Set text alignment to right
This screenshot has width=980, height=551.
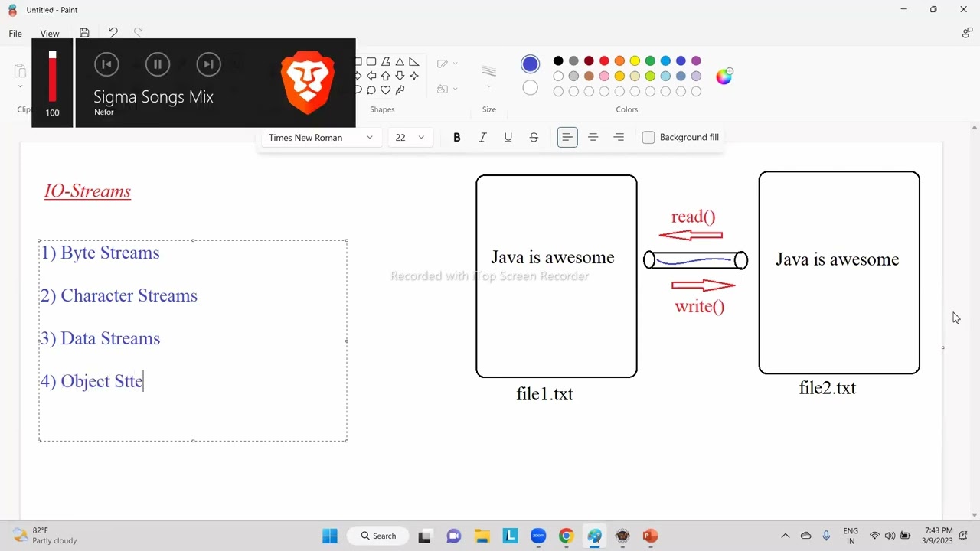(x=619, y=138)
